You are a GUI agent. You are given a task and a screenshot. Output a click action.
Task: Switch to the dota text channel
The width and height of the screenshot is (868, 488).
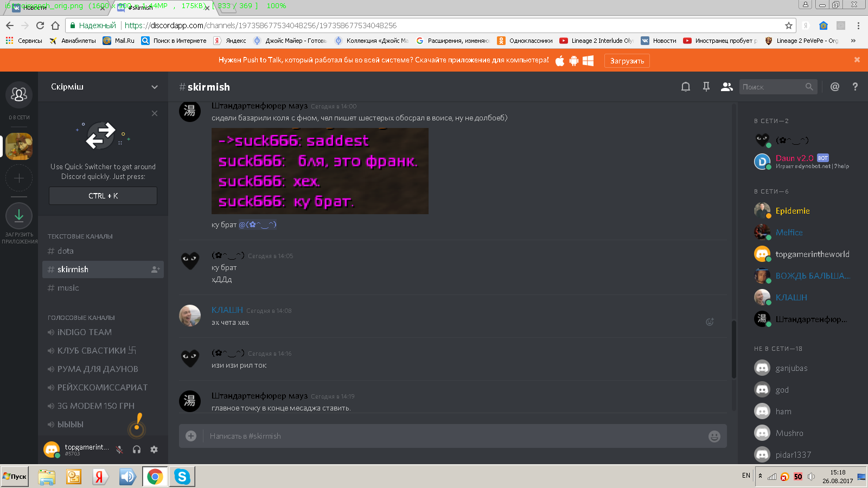click(x=66, y=251)
